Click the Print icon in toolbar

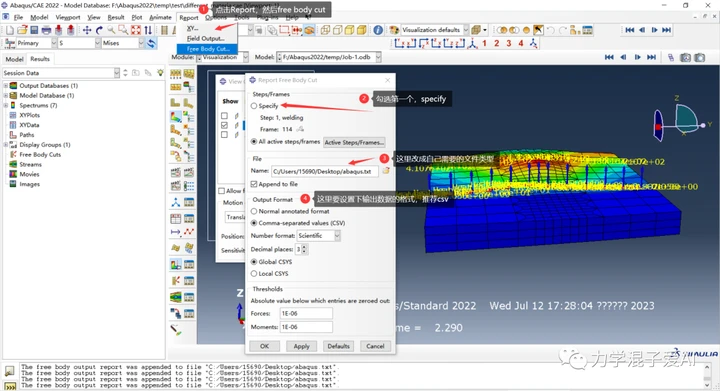pyautogui.click(x=46, y=30)
